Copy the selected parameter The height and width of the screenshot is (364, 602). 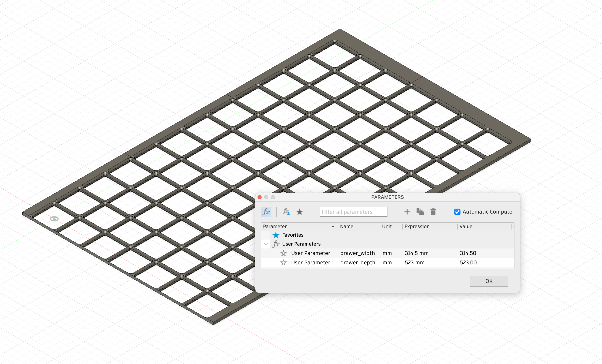pyautogui.click(x=420, y=212)
